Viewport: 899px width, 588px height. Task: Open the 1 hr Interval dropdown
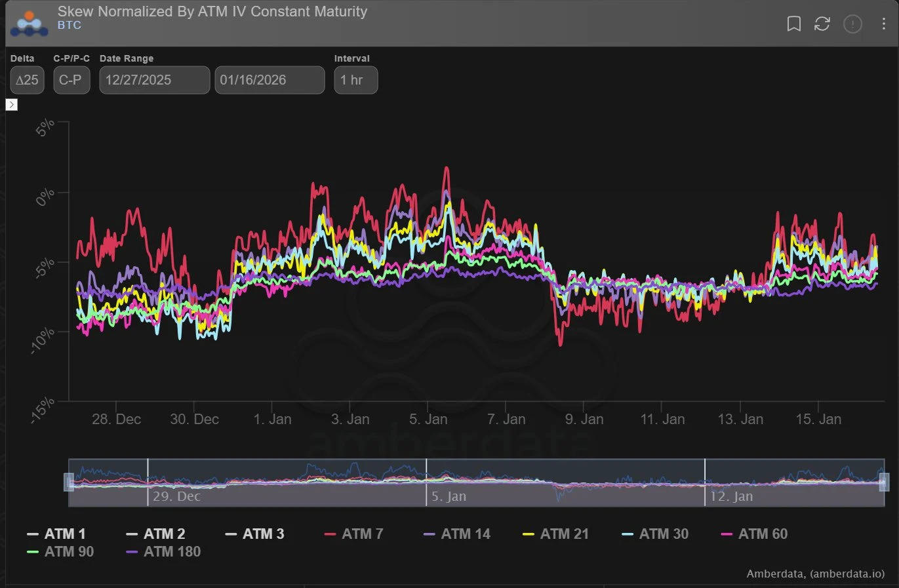[x=356, y=80]
